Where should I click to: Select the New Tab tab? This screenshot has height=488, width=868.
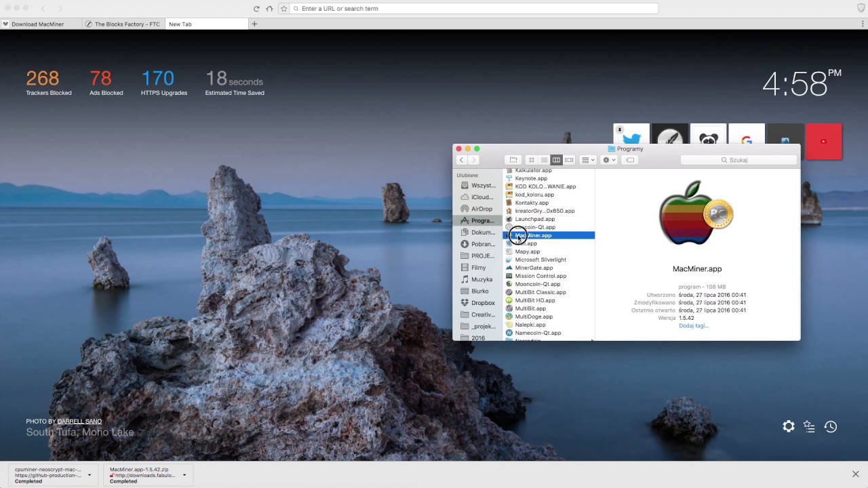click(x=207, y=24)
